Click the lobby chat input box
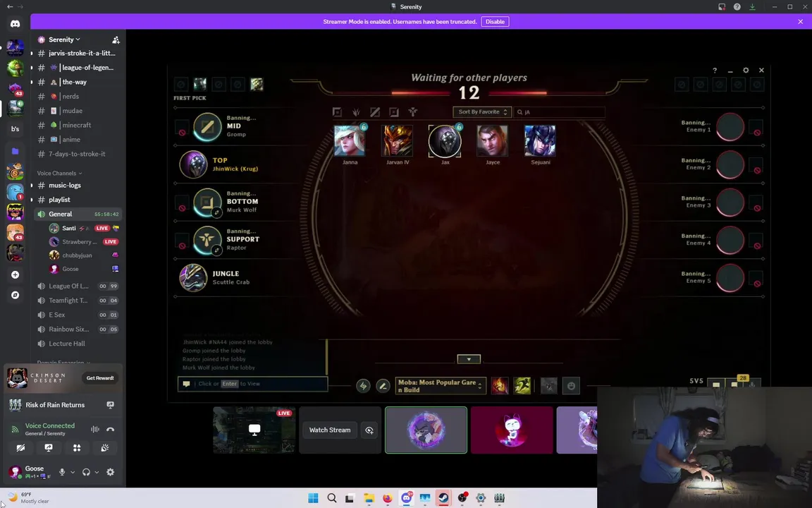Viewport: 812px width, 508px height. 253,384
